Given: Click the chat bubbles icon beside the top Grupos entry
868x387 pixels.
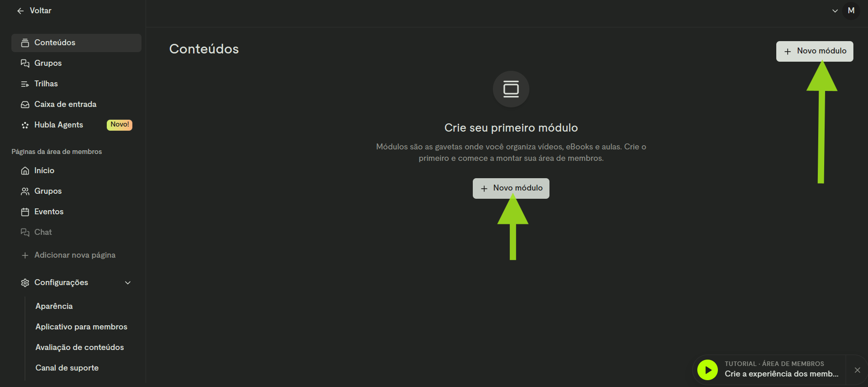Looking at the screenshot, I should [x=25, y=63].
